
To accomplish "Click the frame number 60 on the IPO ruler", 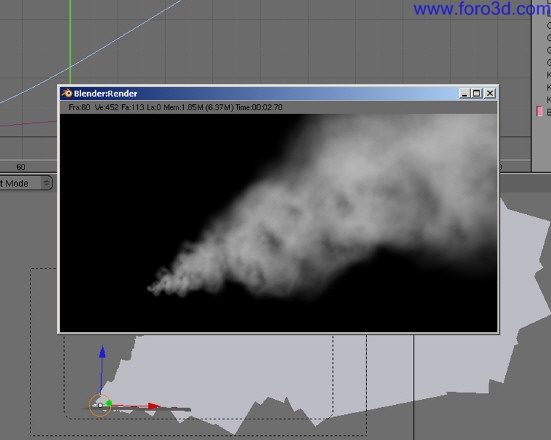I will [x=21, y=167].
